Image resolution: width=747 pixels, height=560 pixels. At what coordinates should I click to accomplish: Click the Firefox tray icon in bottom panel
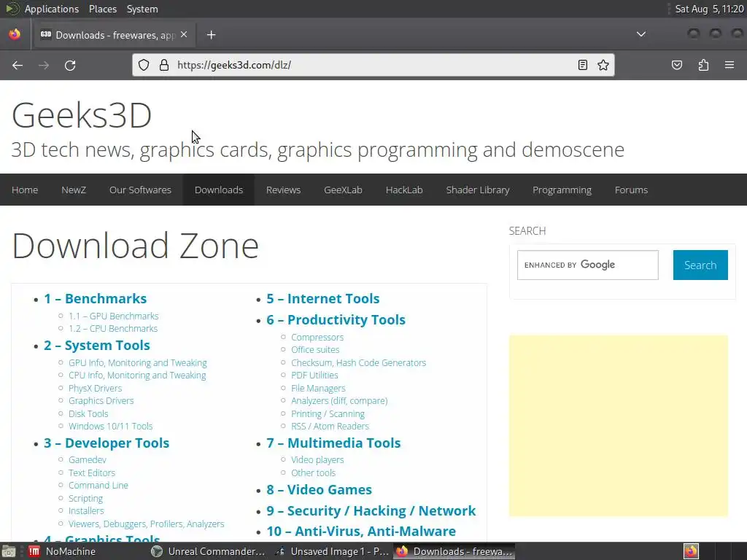[691, 551]
